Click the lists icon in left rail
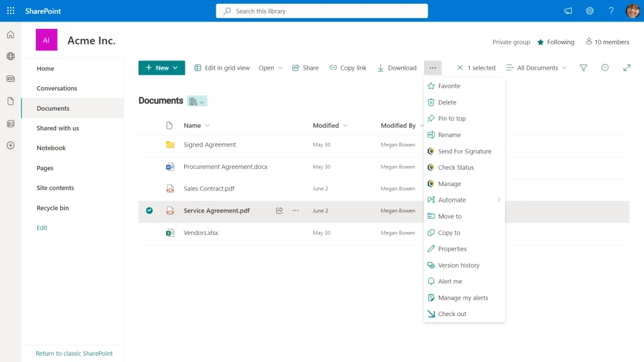The height and width of the screenshot is (362, 644). [x=11, y=124]
